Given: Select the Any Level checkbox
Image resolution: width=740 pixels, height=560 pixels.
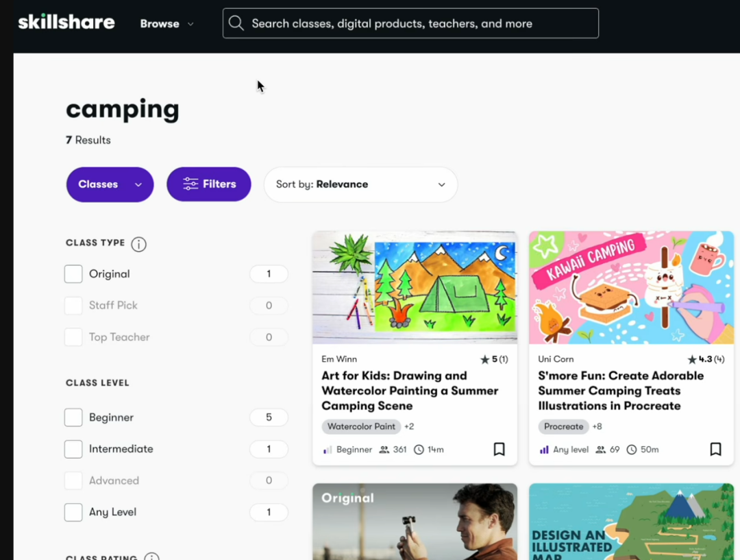Looking at the screenshot, I should click(x=73, y=512).
